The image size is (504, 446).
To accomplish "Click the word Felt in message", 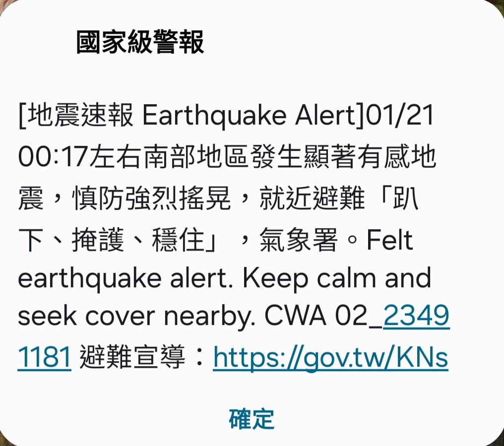I will pyautogui.click(x=389, y=240).
